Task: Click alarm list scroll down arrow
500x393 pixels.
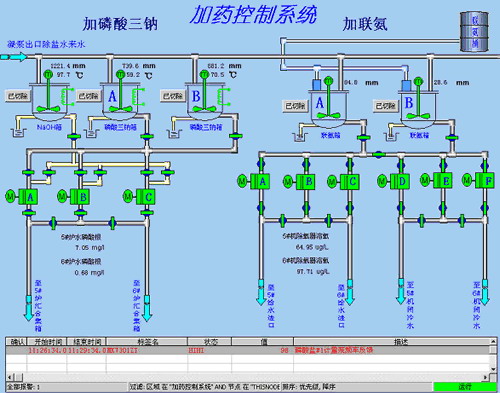Action: pos(493,369)
